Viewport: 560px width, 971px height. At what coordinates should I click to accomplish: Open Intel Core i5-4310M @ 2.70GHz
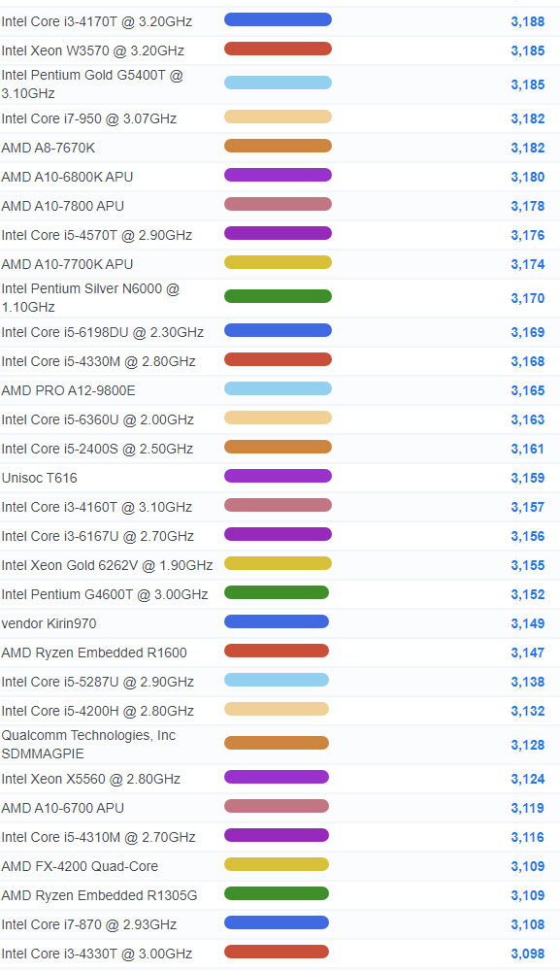(98, 837)
